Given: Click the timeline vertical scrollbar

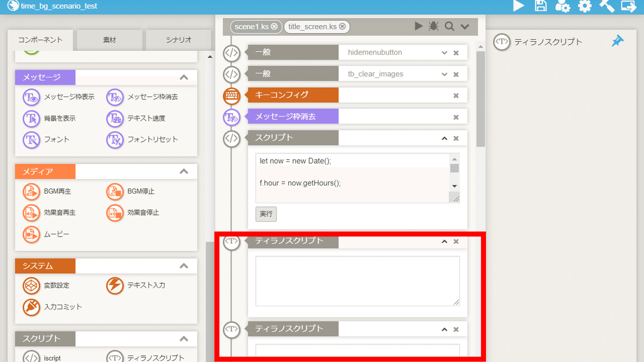Looking at the screenshot, I should coord(480,99).
